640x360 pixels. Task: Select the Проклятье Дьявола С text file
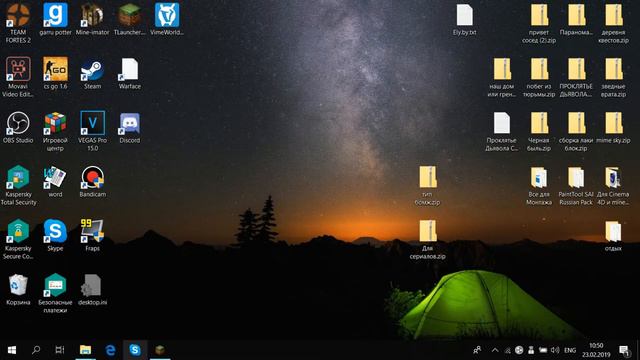(x=502, y=123)
